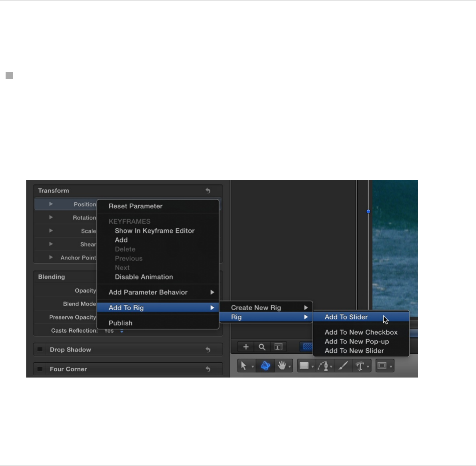
Task: Choose Reset Parameter from context menu
Action: [x=158, y=206]
